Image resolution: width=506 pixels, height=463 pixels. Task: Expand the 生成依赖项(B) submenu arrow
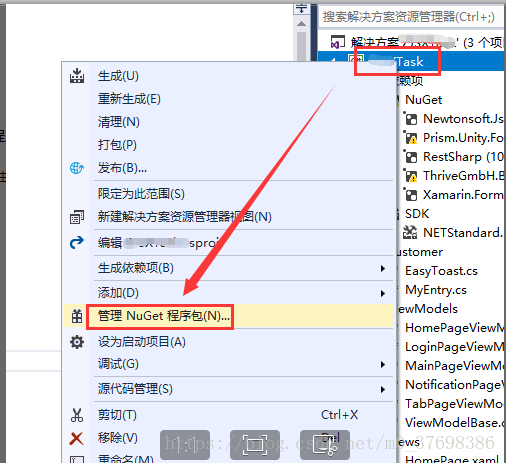[x=383, y=269]
